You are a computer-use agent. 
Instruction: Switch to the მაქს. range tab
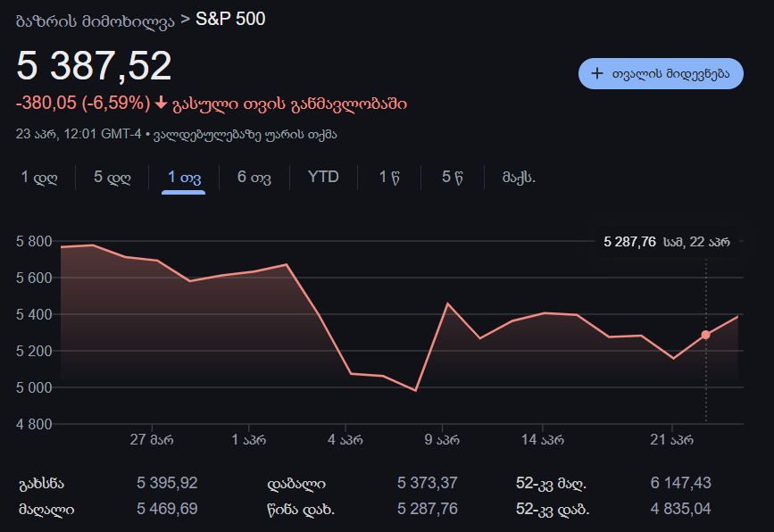click(x=519, y=177)
